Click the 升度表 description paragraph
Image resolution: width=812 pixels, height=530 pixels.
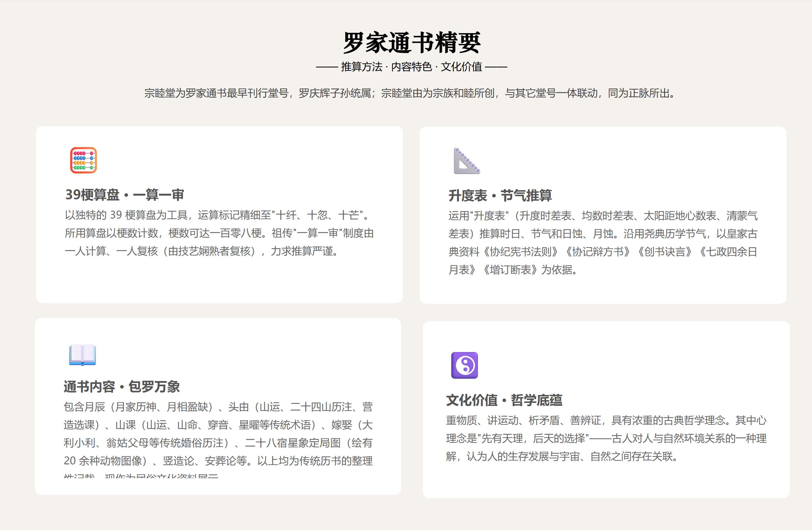tap(603, 243)
